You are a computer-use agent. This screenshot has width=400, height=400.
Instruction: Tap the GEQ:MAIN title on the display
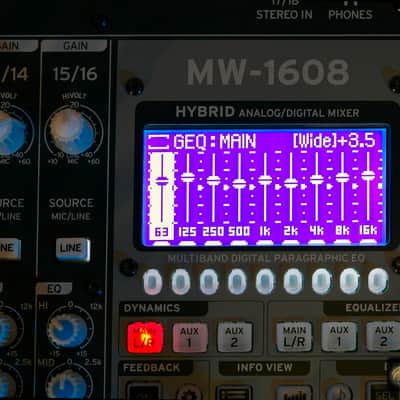(x=215, y=142)
